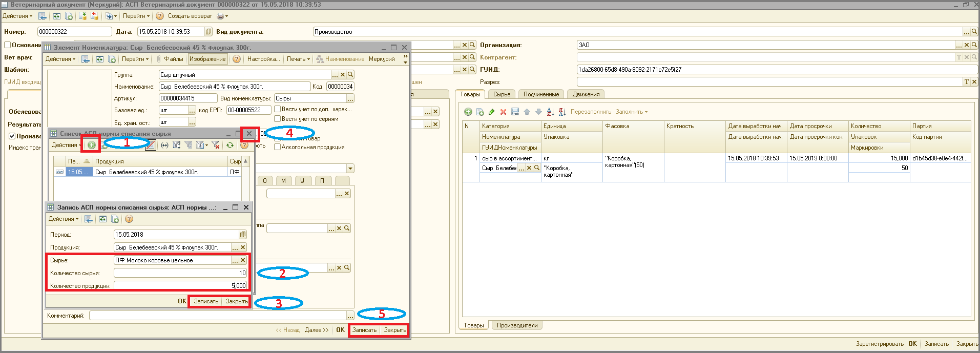Click help icon in Номенклатура element toolbar
The image size is (980, 353).
coord(237,59)
